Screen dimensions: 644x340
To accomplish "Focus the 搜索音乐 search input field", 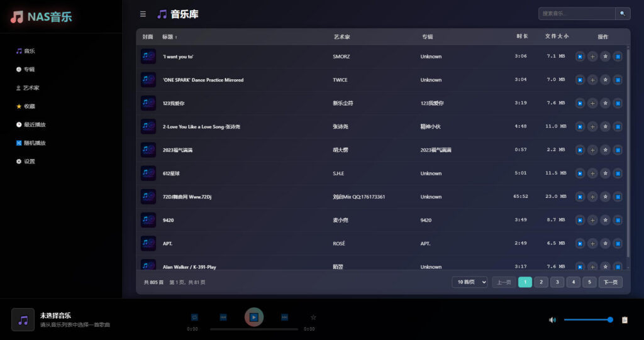I will 576,13.
